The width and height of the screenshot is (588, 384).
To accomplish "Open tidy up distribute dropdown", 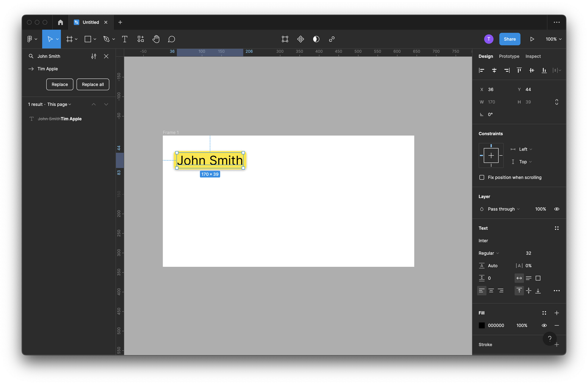I will pos(557,71).
